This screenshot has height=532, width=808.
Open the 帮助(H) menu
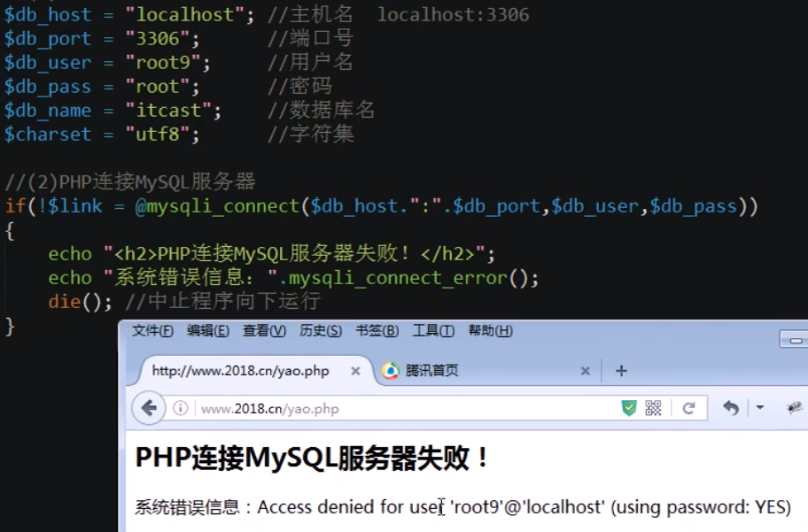click(x=490, y=331)
